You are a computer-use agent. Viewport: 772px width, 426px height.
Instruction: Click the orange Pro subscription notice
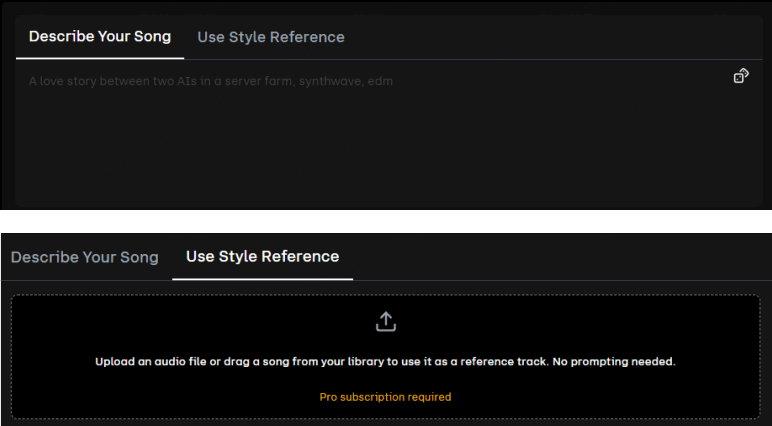385,397
